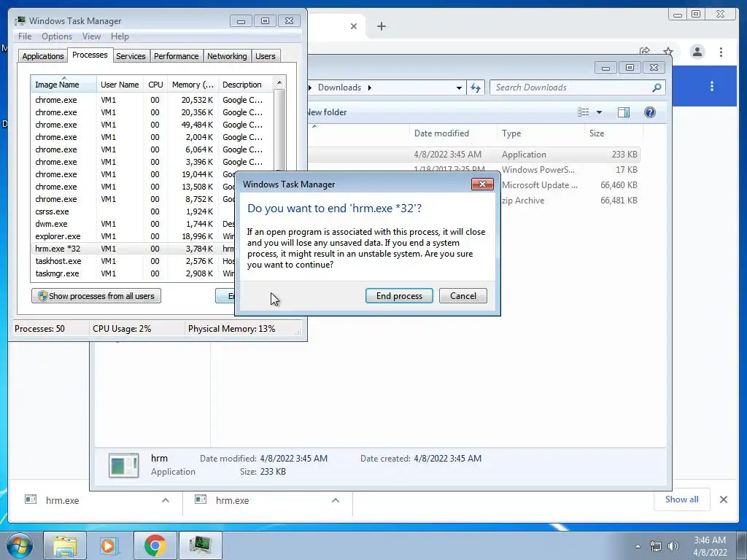This screenshot has width=747, height=560.
Task: Click Show processes from all users
Action: 96,296
